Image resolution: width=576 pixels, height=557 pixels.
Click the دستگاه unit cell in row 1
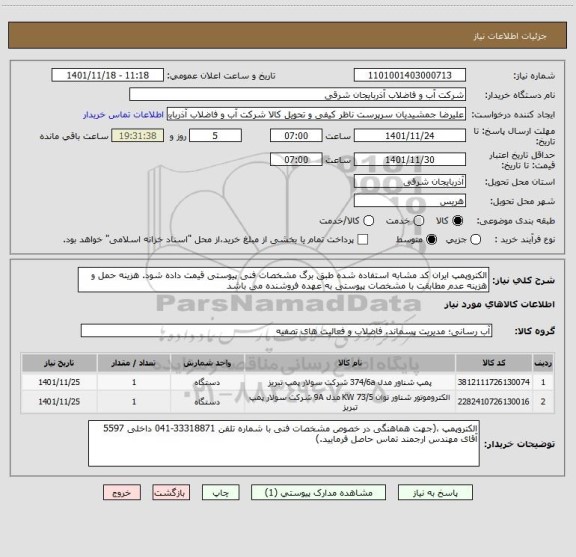[207, 382]
